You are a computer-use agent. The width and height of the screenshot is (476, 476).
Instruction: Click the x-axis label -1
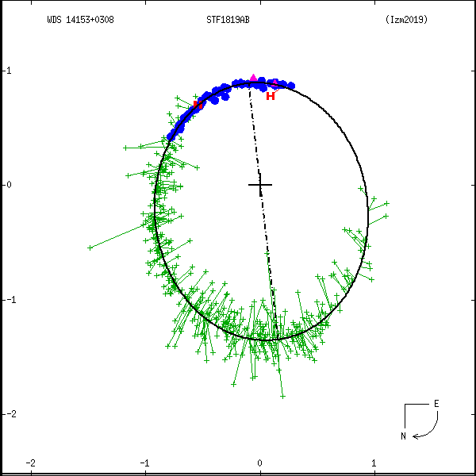pos(145,463)
